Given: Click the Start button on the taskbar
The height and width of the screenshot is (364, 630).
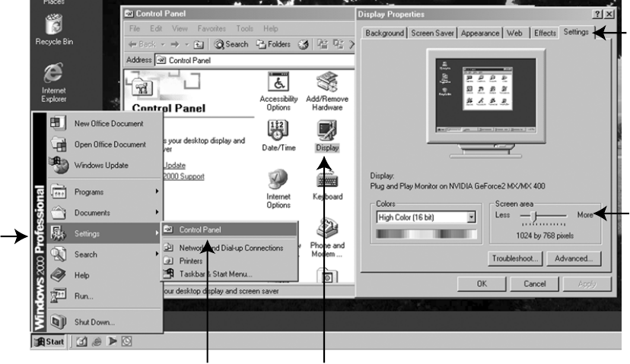Looking at the screenshot, I should click(49, 341).
